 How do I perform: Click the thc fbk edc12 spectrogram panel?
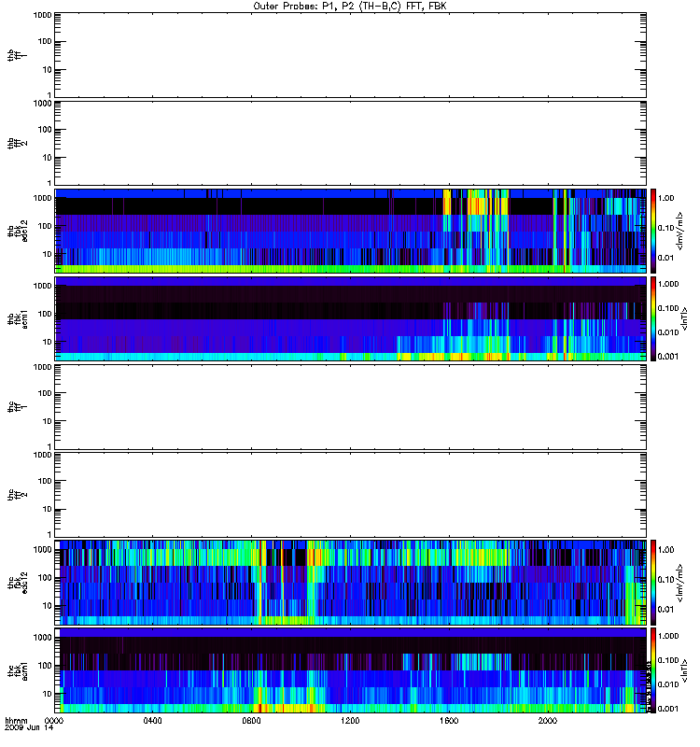(350, 582)
